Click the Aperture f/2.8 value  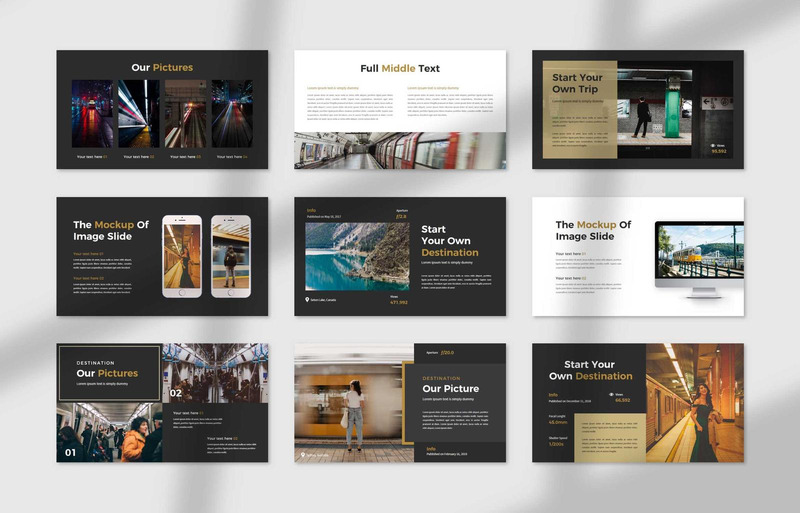[402, 216]
